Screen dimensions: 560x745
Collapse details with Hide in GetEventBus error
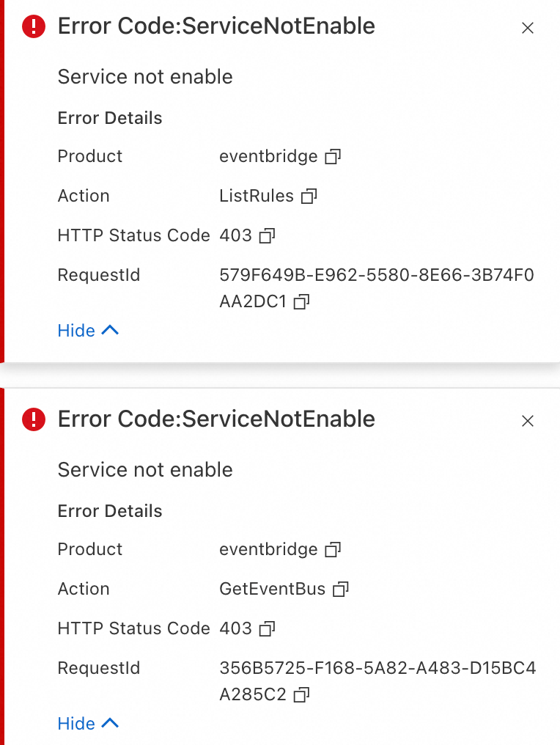[x=87, y=724]
